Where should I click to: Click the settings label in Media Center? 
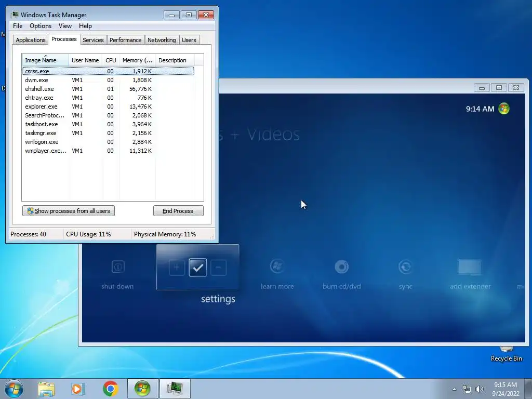218,299
